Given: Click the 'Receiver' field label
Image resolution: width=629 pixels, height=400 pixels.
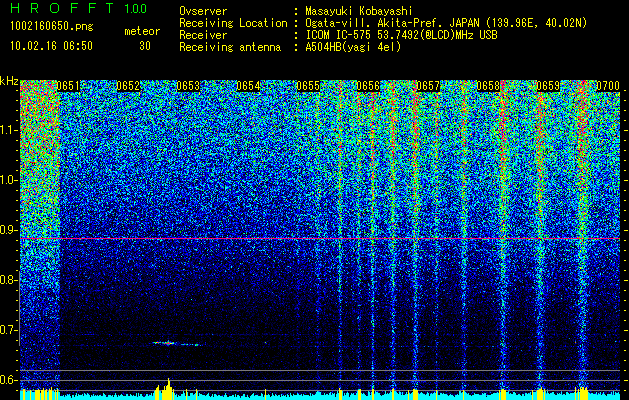Looking at the screenshot, I should pyautogui.click(x=203, y=35).
